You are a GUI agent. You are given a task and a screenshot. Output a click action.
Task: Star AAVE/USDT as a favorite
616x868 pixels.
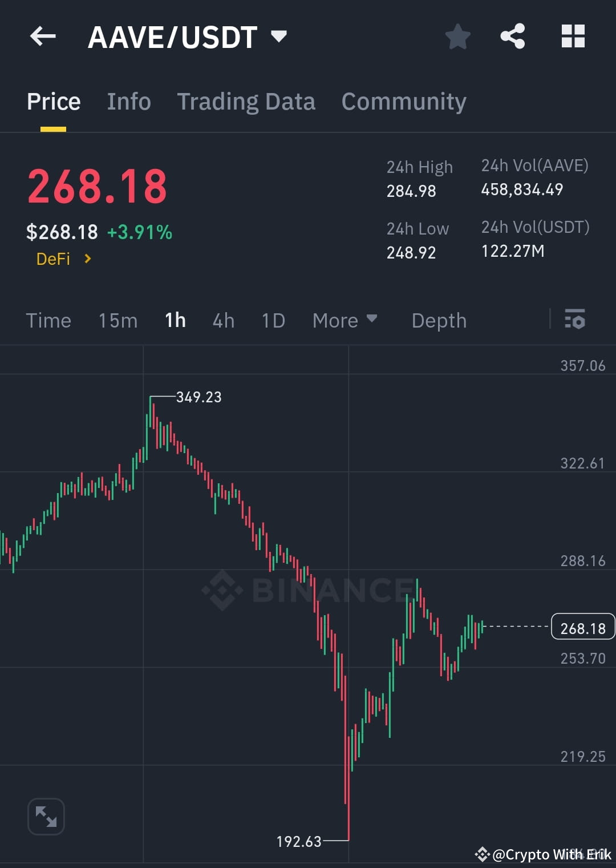[x=458, y=36]
